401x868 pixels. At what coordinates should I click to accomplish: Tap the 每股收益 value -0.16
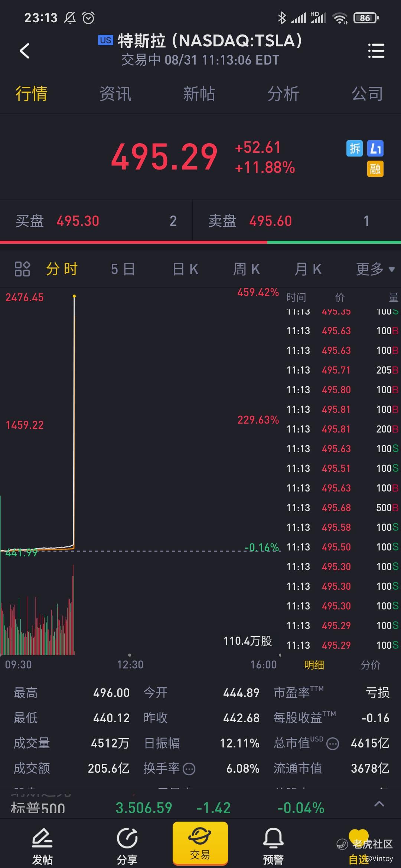point(375,718)
